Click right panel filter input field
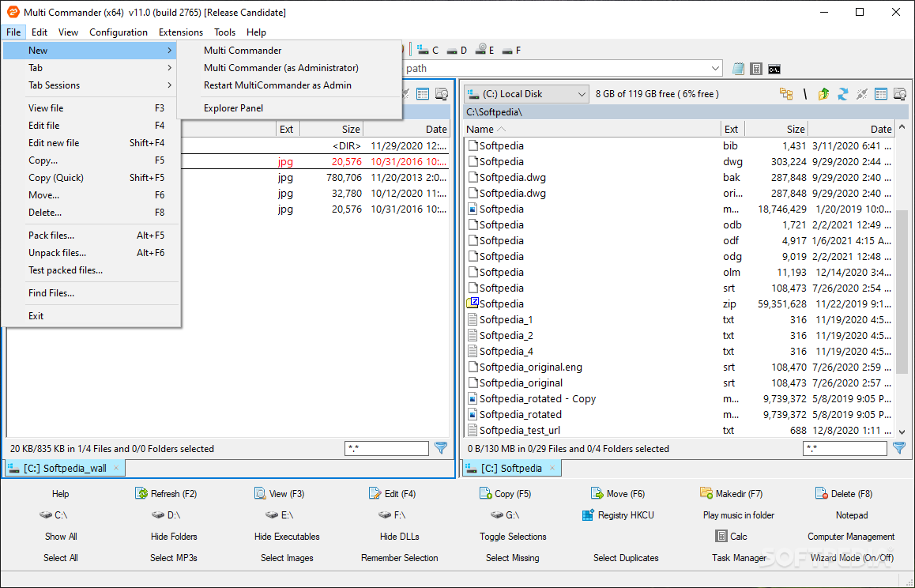Image resolution: width=915 pixels, height=588 pixels. (x=845, y=448)
